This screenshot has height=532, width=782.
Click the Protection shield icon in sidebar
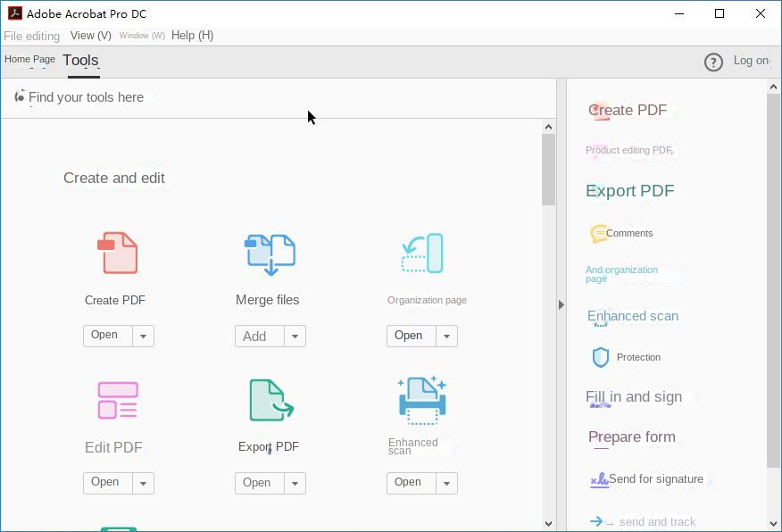click(x=601, y=357)
